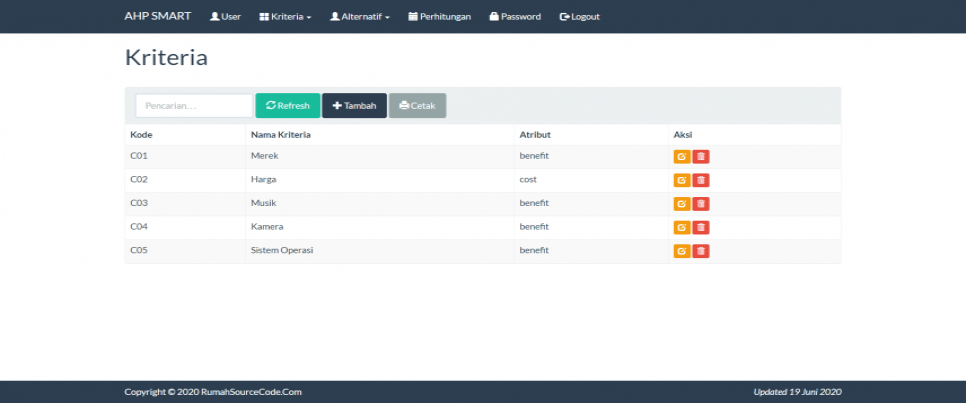Click the AHP SMART brand link
Viewport: 966px width, 403px height.
click(158, 16)
